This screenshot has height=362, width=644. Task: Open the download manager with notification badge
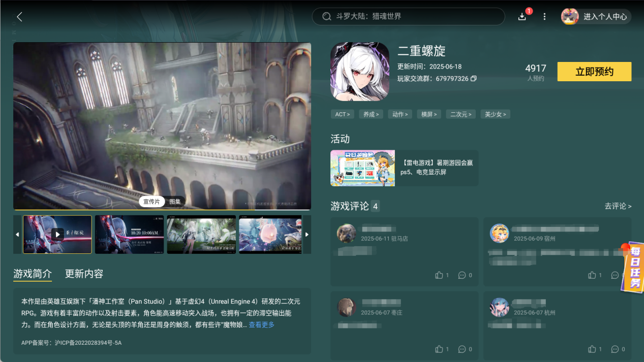click(522, 17)
